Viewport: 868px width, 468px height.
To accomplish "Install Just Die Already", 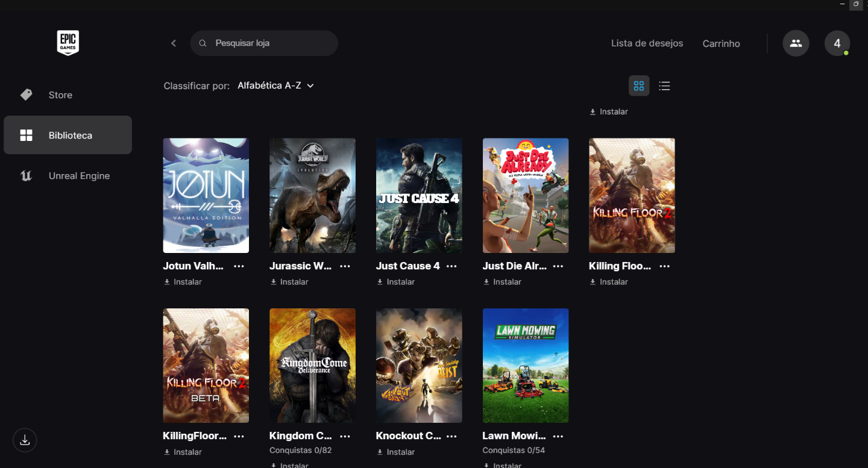I will 502,282.
